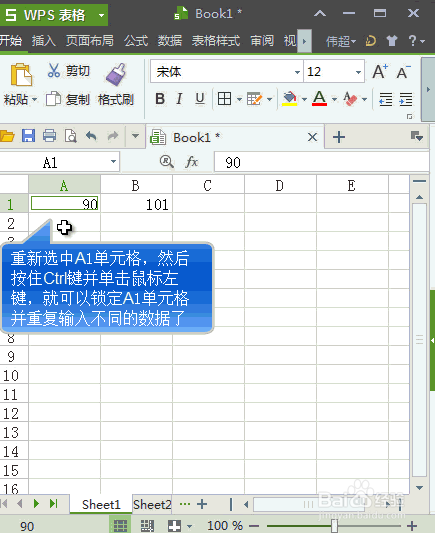Open file with the folder icon

tap(7, 136)
